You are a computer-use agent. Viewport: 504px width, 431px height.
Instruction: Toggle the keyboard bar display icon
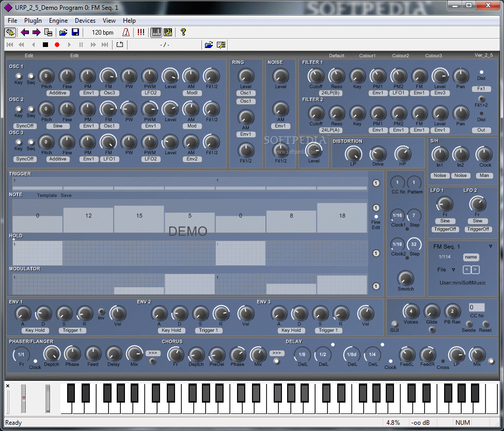point(156,32)
